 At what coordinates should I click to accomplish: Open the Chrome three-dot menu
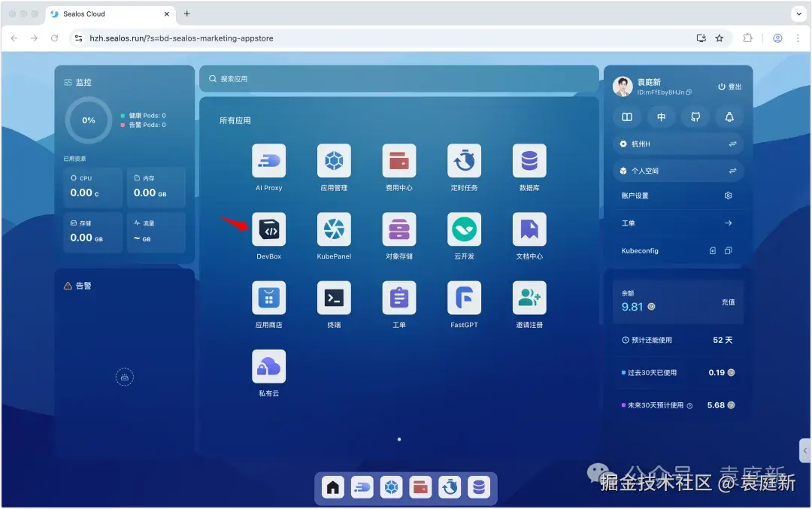coord(798,38)
